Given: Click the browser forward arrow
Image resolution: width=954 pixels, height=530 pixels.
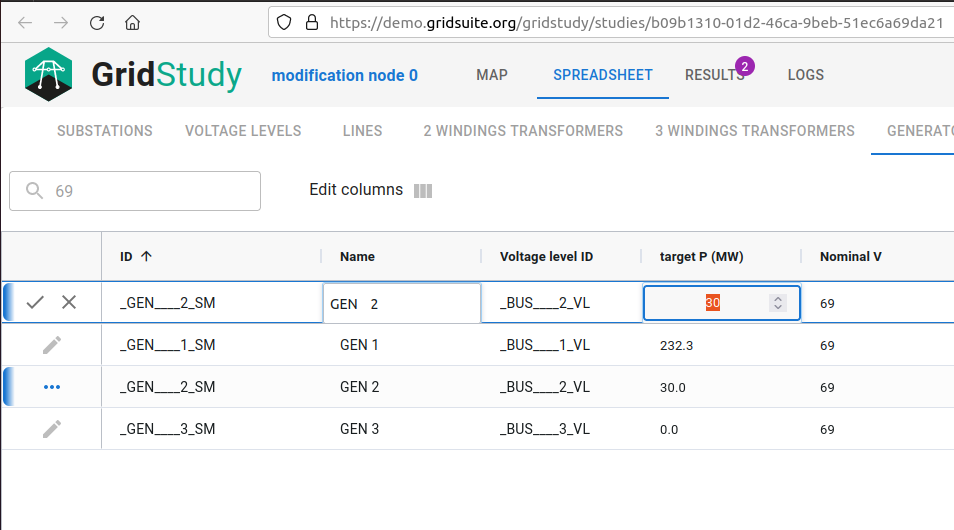Looking at the screenshot, I should (61, 23).
